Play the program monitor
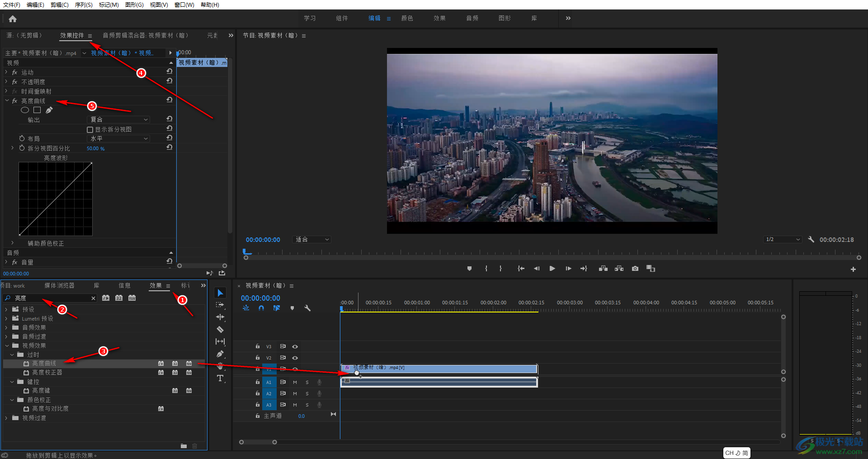The image size is (868, 459). click(552, 269)
